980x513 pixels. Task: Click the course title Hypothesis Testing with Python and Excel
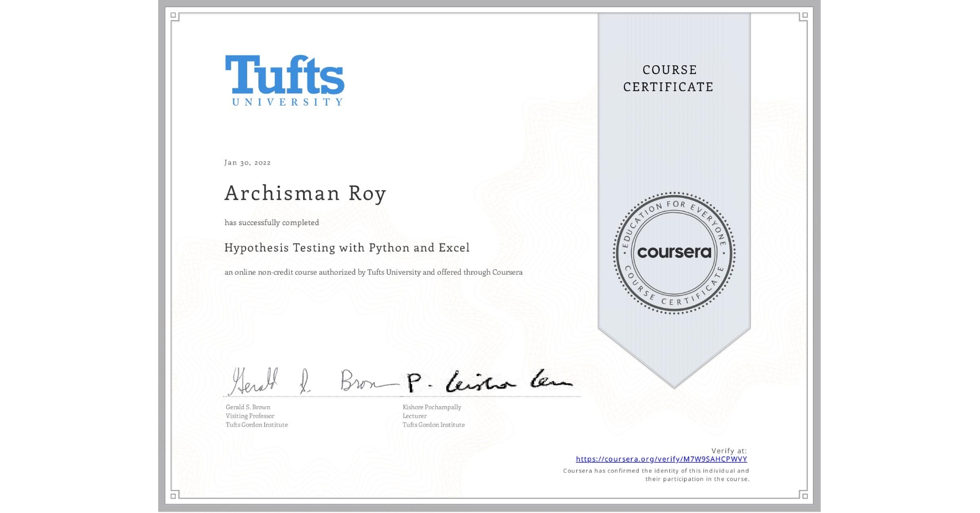click(x=346, y=248)
